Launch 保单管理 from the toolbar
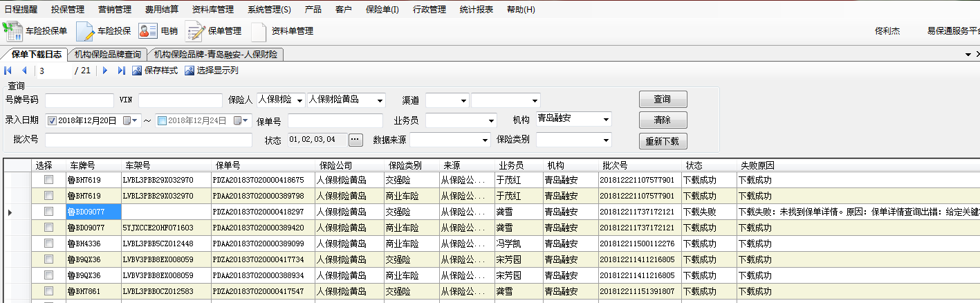 (213, 31)
